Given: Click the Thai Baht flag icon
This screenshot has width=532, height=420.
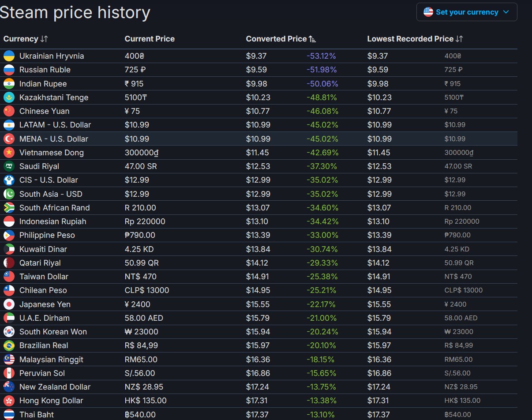Looking at the screenshot, I should click(x=9, y=415).
